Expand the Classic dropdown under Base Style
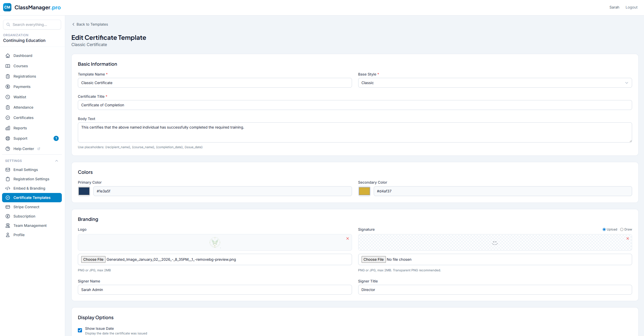This screenshot has width=644, height=336. 626,83
